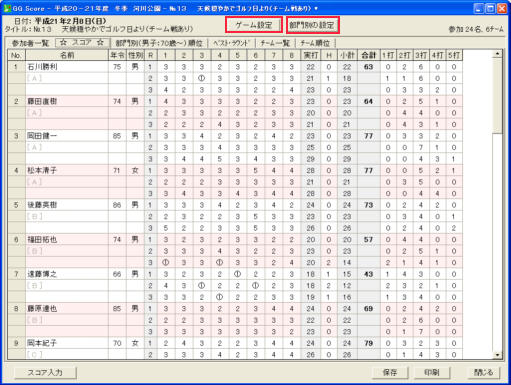Screen dimensions: 511x385
Task: Minimize the GG Score window
Action: (x=478, y=8)
